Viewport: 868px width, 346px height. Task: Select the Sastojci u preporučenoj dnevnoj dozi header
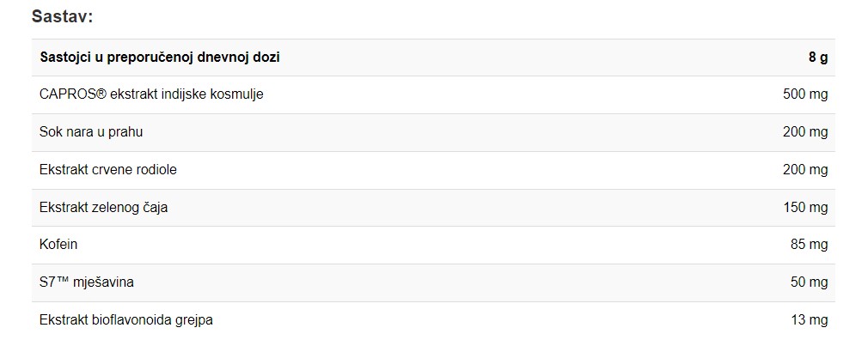coord(160,58)
